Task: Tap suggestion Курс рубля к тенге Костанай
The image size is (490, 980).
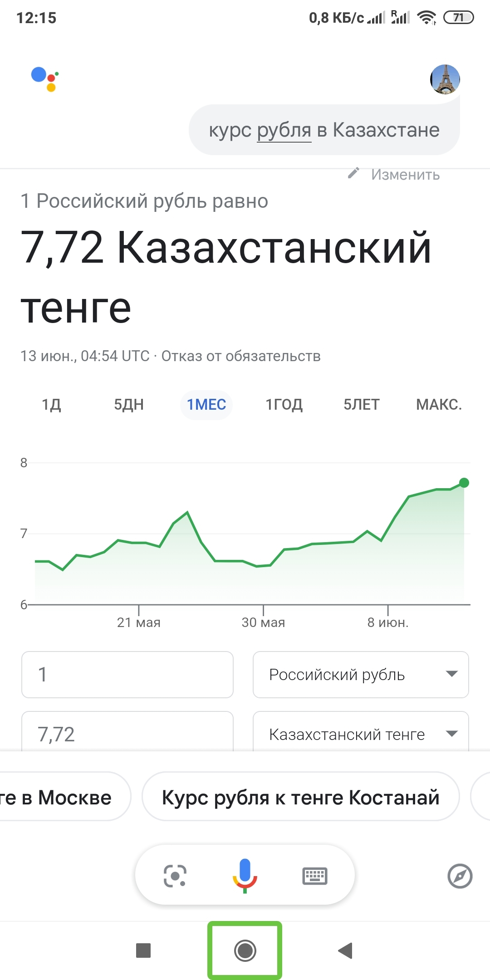Action: pos(300,797)
